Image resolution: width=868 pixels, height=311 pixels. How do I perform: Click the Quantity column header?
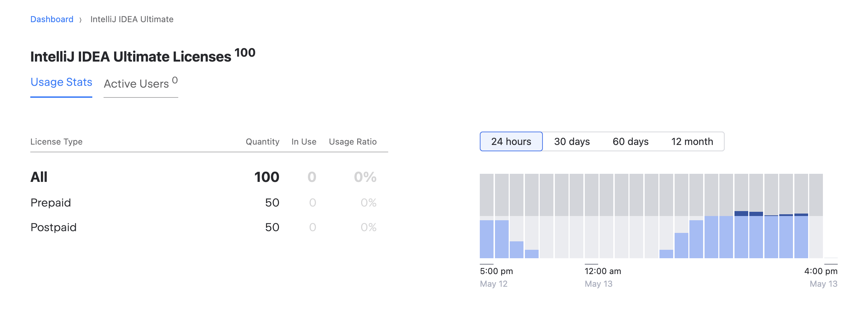pyautogui.click(x=262, y=142)
